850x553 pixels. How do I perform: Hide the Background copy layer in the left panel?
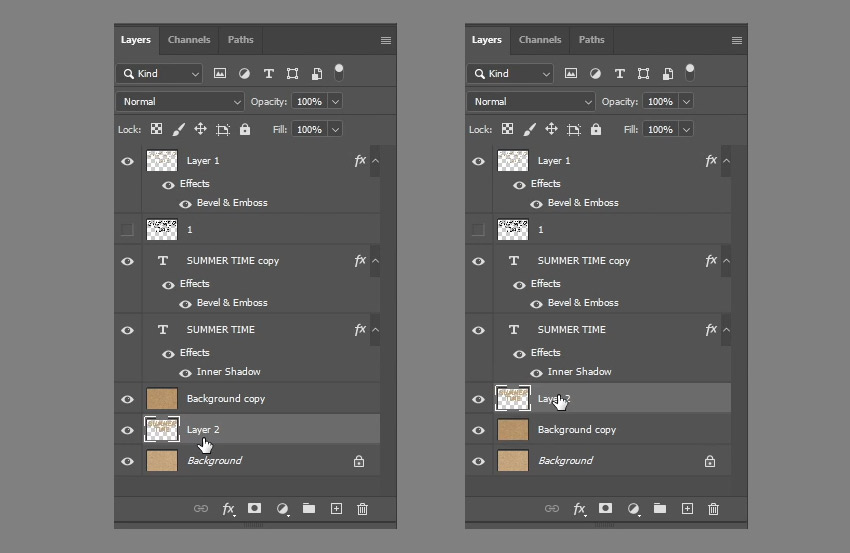(x=127, y=399)
